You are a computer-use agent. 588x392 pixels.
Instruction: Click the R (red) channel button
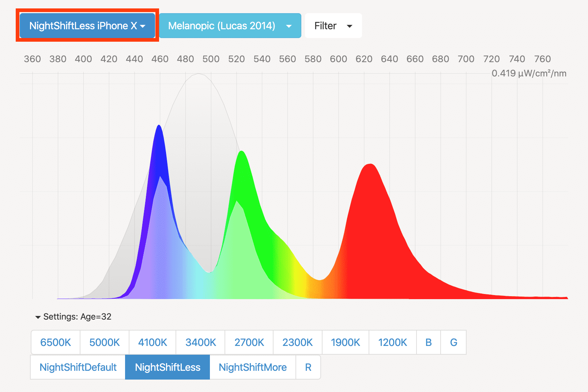308,367
